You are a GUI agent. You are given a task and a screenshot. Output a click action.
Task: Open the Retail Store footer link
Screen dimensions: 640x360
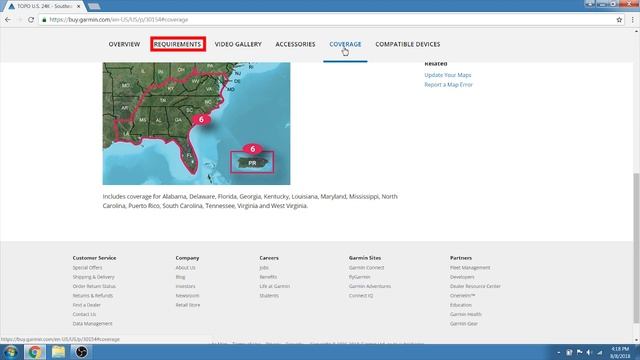(x=188, y=305)
